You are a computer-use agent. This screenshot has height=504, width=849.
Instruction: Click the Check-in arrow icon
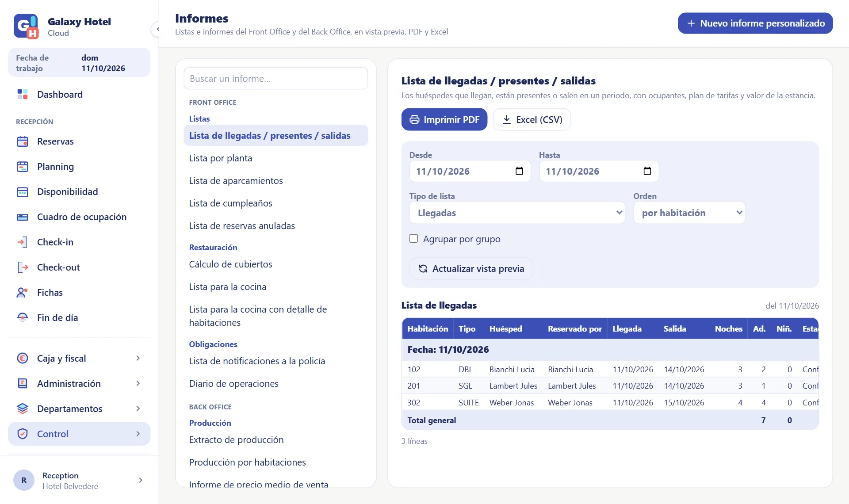pyautogui.click(x=23, y=242)
